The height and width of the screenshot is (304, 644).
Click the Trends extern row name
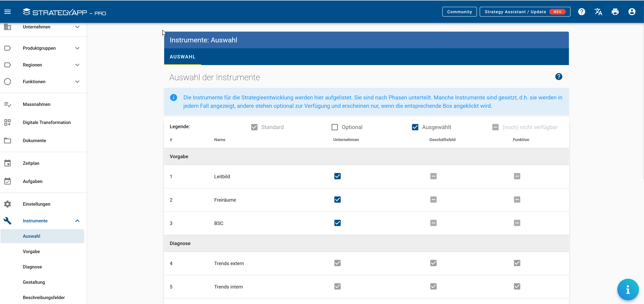pyautogui.click(x=229, y=263)
